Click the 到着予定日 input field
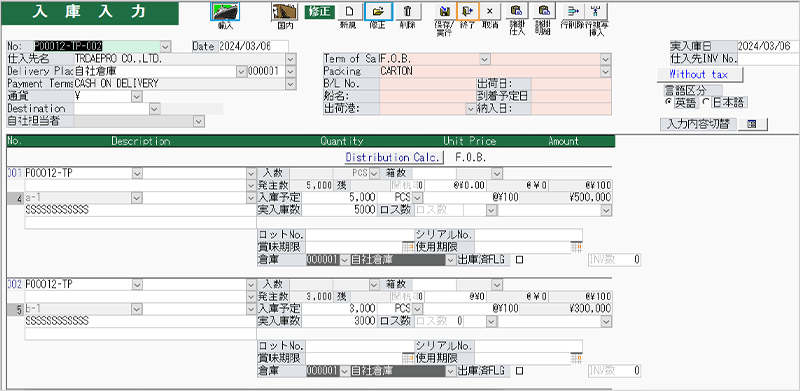The height and width of the screenshot is (391, 800). (x=570, y=96)
